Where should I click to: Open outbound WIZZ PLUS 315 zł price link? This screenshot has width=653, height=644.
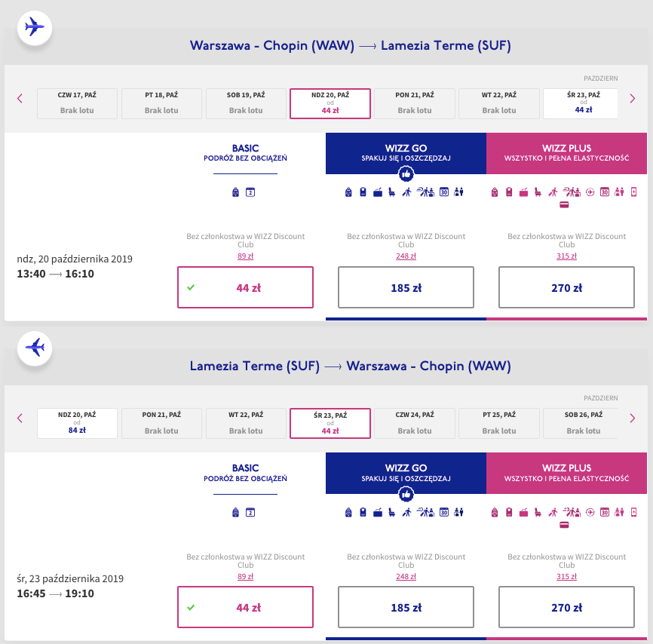[x=566, y=256]
